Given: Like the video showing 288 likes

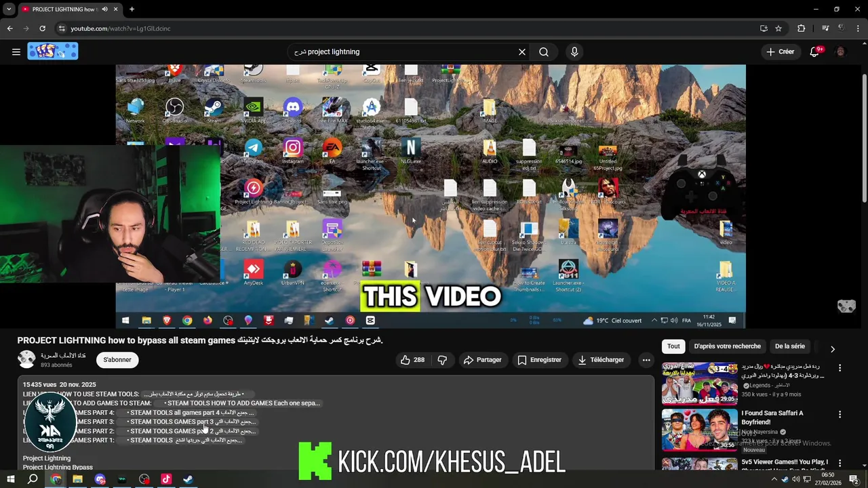Looking at the screenshot, I should click(412, 360).
